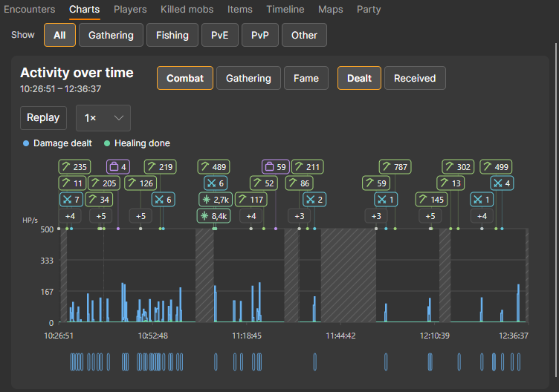Filter charts by PvE
This screenshot has height=392, width=559.
pos(219,35)
